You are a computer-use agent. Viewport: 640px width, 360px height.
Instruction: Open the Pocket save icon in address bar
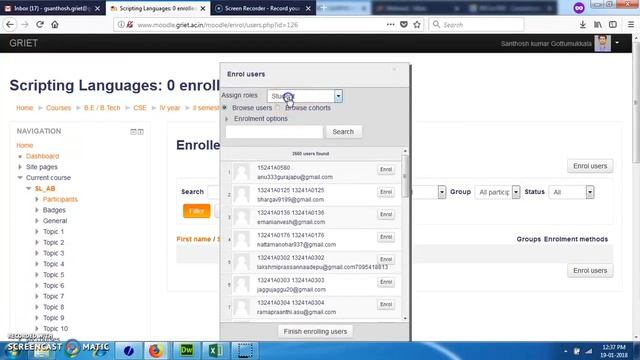tap(404, 24)
